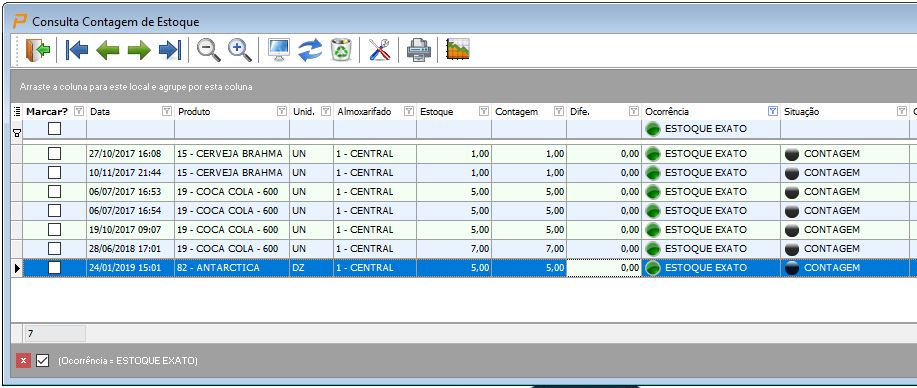
Task: Mark the 10/11/2017 21:44 row checkbox
Action: (x=54, y=173)
